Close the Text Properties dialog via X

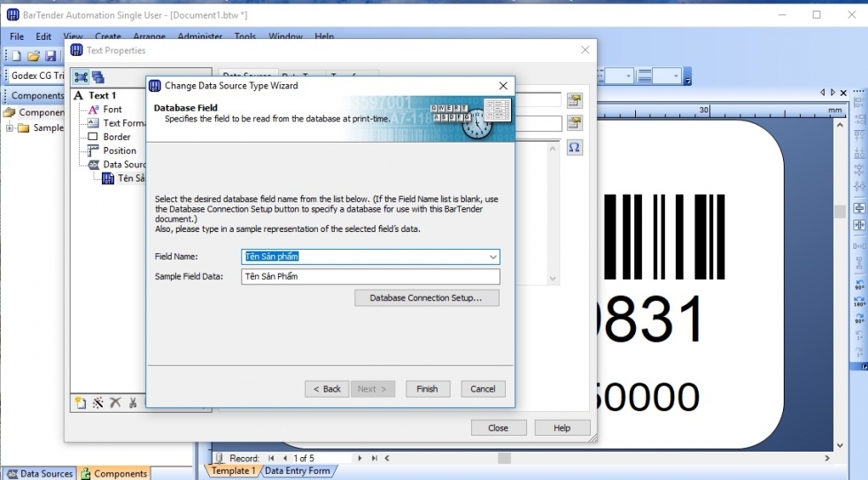click(x=585, y=50)
